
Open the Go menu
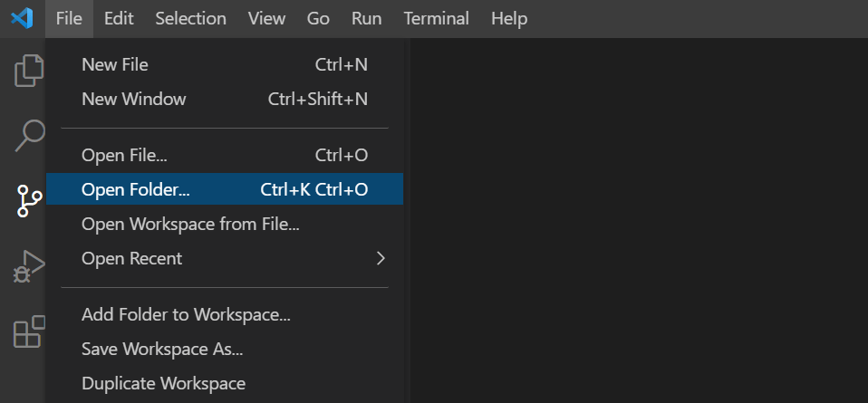pos(318,18)
